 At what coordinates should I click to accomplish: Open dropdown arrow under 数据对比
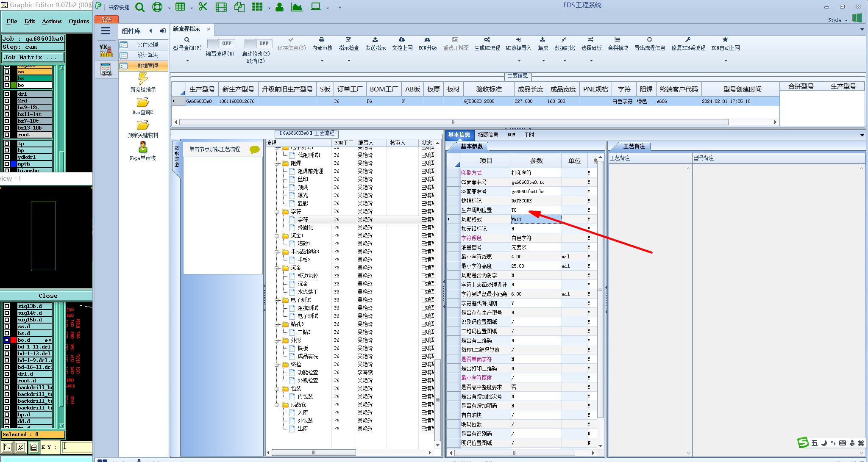[x=565, y=61]
